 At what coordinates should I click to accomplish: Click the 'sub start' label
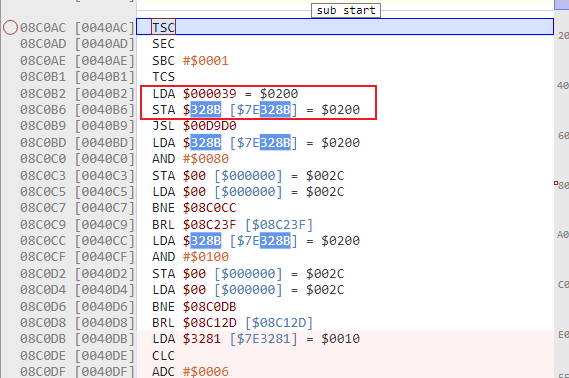click(x=346, y=10)
